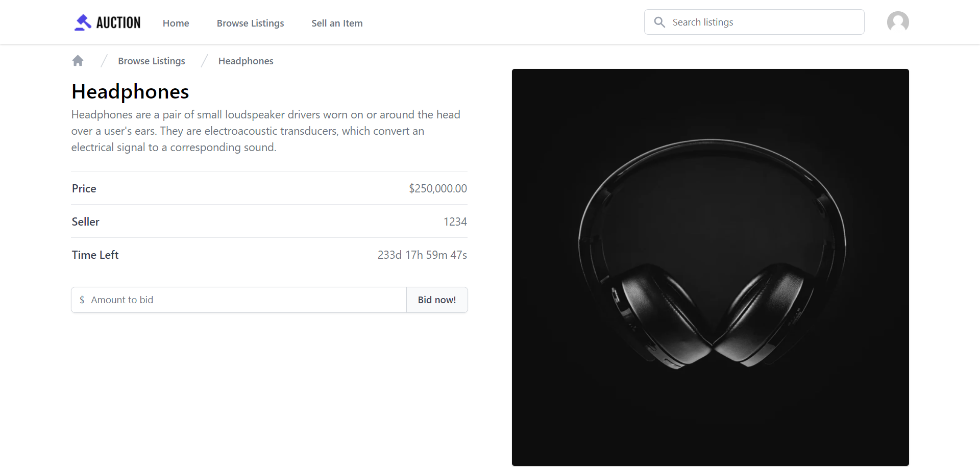Open the user profile avatar icon

(x=898, y=22)
